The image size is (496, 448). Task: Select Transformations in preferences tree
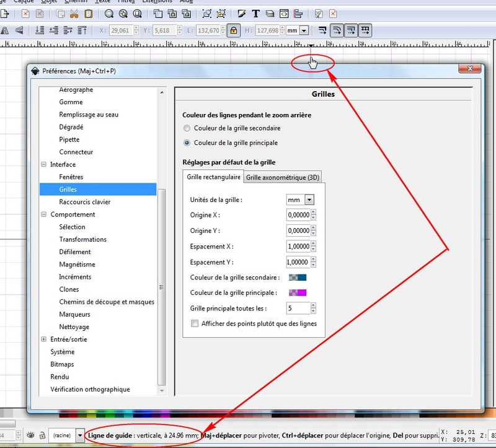click(x=83, y=239)
